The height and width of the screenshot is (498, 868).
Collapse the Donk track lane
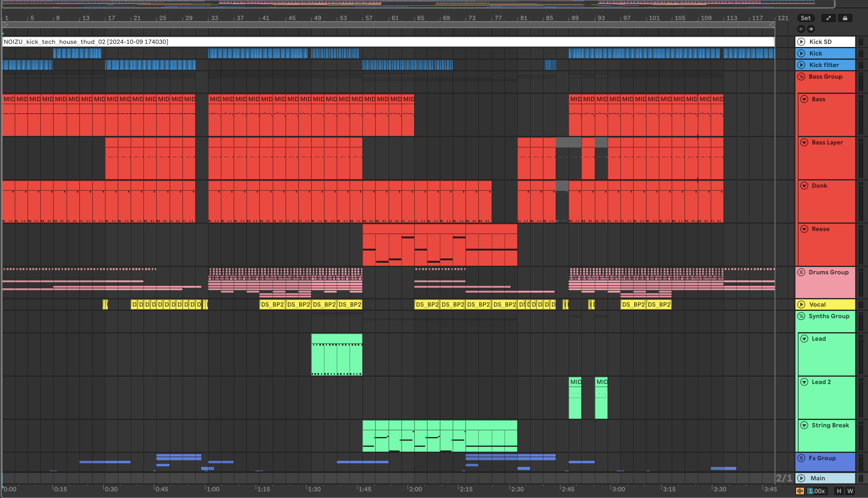click(804, 186)
